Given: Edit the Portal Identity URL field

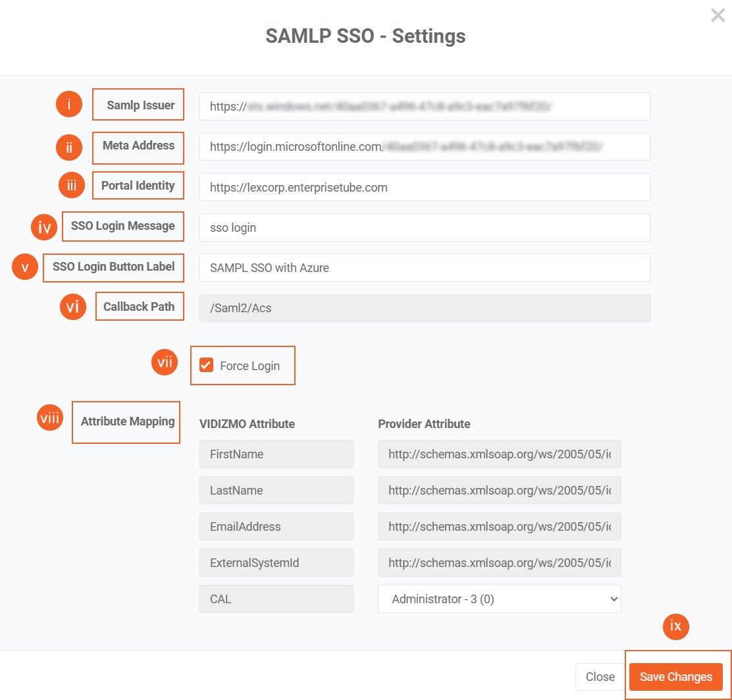Looking at the screenshot, I should point(425,188).
